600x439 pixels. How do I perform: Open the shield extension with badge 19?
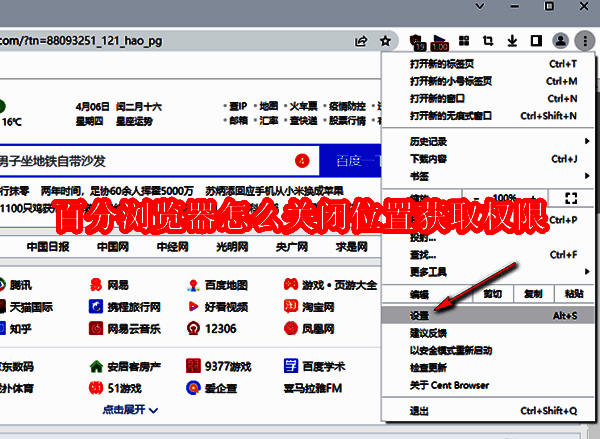tap(417, 42)
